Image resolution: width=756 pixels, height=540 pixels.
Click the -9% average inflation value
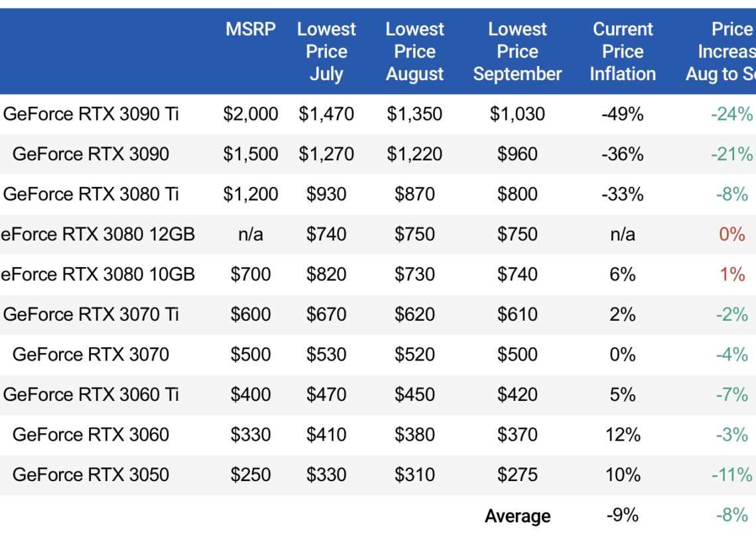coord(623,515)
